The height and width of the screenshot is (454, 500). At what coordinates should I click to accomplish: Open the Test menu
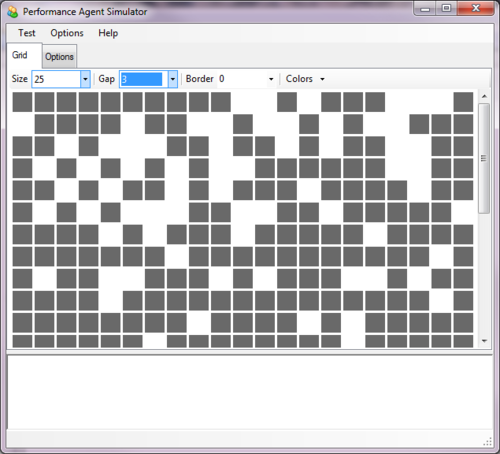[27, 33]
